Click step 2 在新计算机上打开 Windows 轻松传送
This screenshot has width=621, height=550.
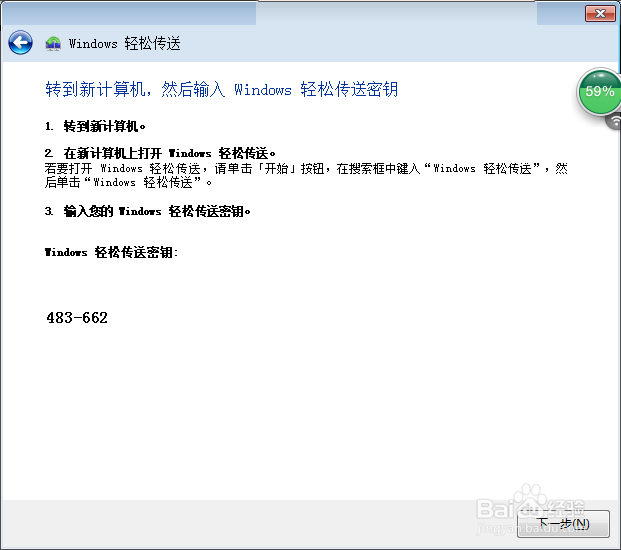click(x=160, y=153)
